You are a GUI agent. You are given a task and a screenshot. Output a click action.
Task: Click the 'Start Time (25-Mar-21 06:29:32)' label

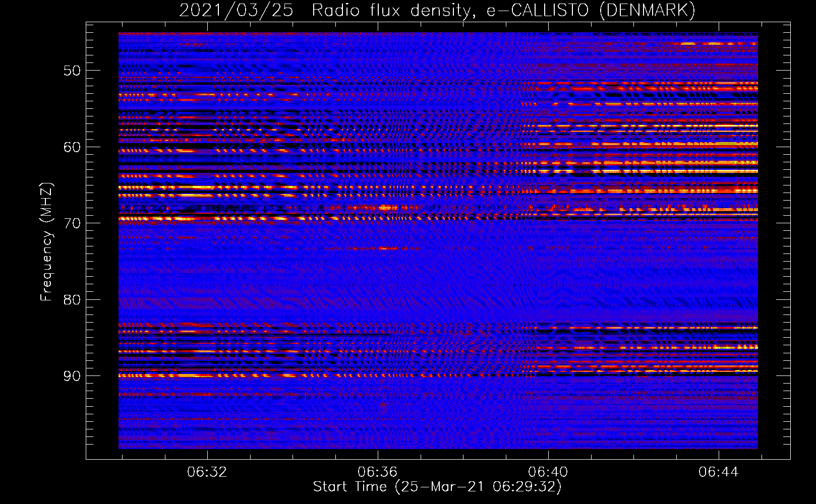437,487
